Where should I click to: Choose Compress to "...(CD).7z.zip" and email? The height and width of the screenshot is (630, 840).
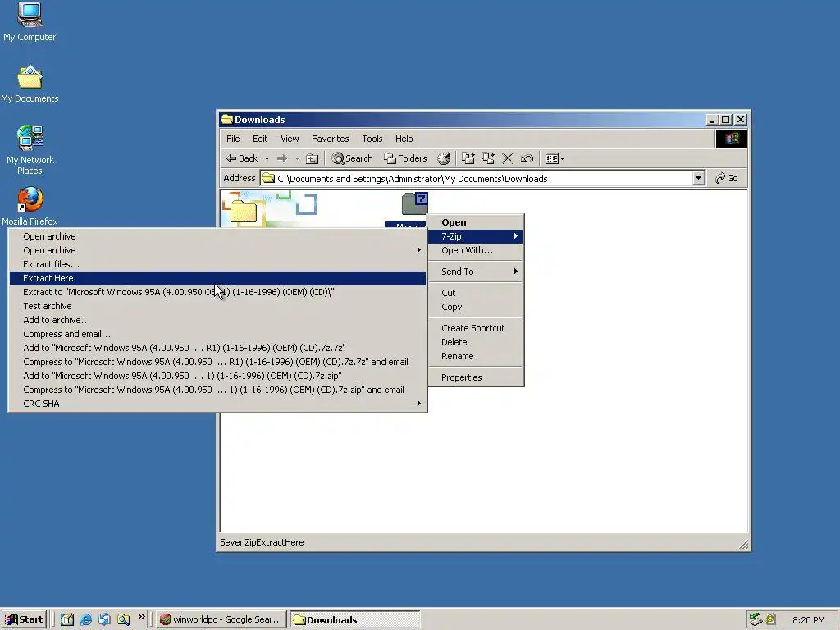(x=217, y=390)
